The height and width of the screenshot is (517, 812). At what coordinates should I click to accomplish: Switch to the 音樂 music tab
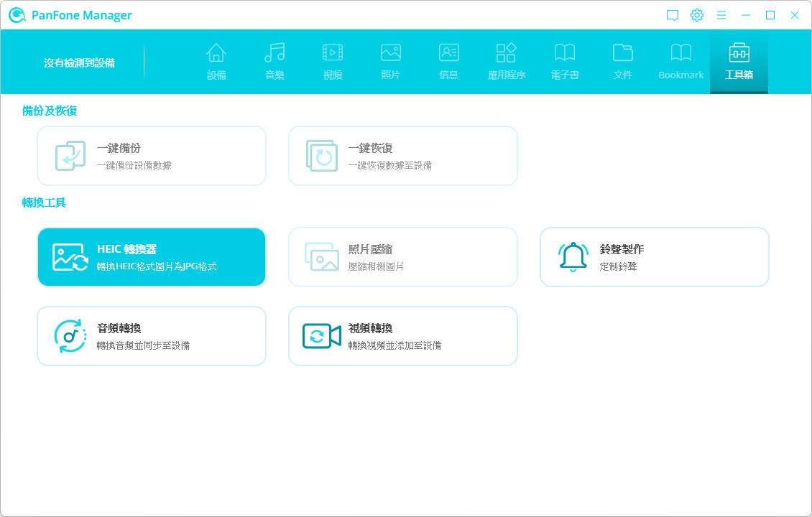[x=274, y=62]
